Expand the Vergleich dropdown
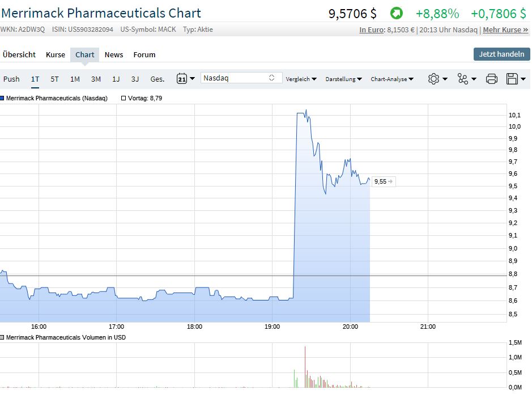532x394 pixels. click(301, 79)
